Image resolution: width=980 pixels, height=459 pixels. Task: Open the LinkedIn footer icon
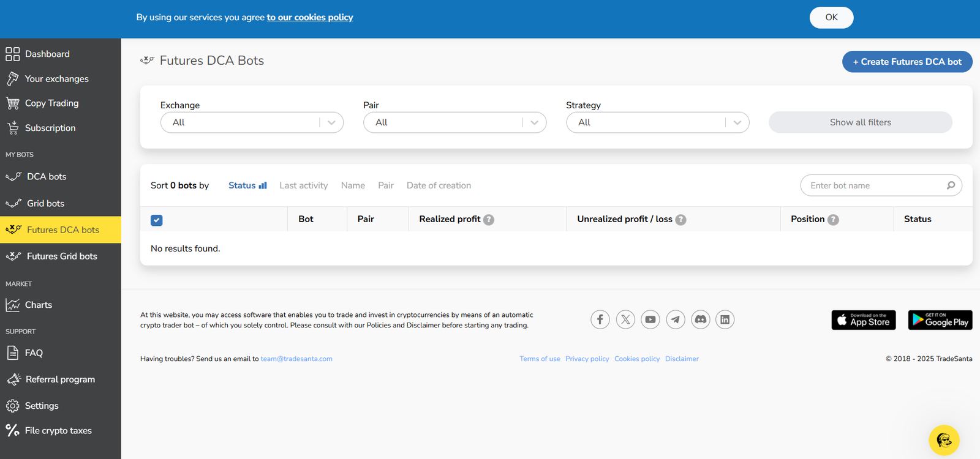coord(725,319)
